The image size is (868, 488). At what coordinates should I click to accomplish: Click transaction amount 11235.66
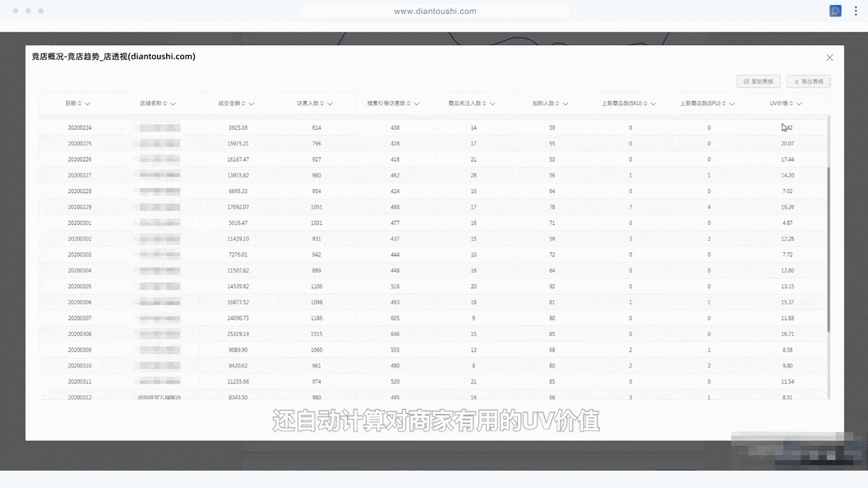pyautogui.click(x=238, y=382)
